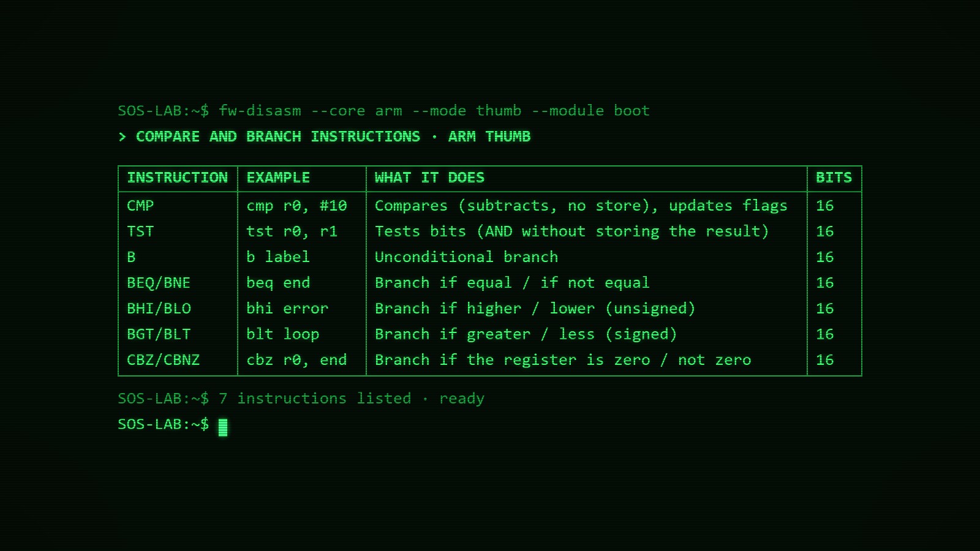Click the example 'cbz r0, end'
The height and width of the screenshot is (551, 980).
(296, 360)
